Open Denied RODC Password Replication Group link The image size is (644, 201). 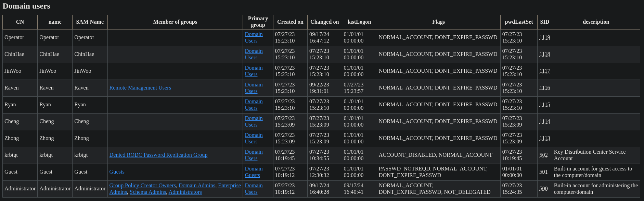158,155
